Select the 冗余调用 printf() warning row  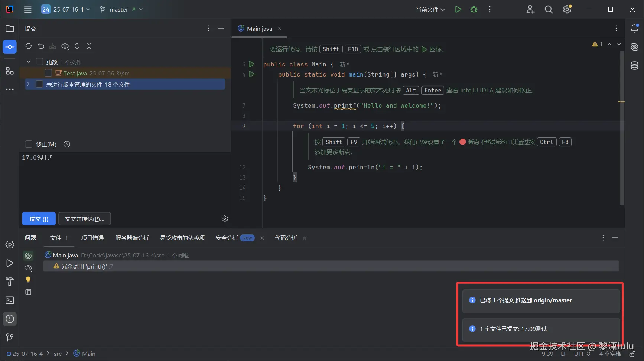click(331, 266)
